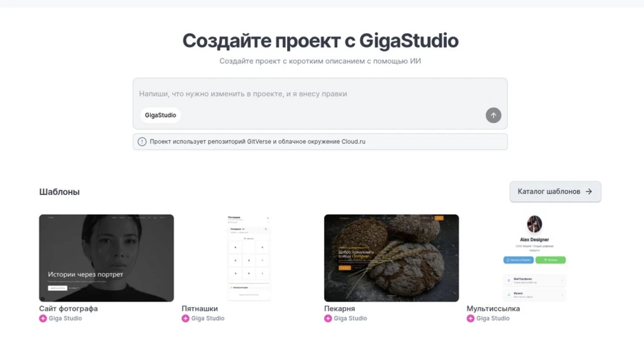644x340 pixels.
Task: Select the GigaStudio chip in prompt box
Action: pyautogui.click(x=160, y=115)
